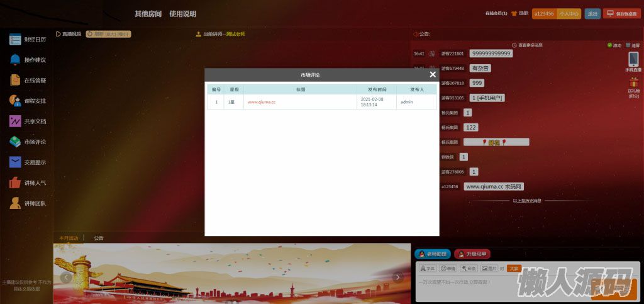Click username a123456 in header
The height and width of the screenshot is (304, 644).
tap(544, 14)
